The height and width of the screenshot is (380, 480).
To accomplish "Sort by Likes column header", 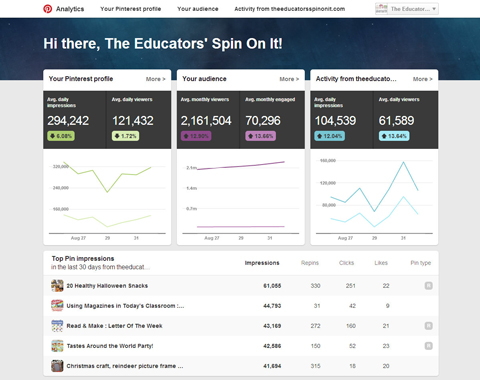I will [381, 263].
